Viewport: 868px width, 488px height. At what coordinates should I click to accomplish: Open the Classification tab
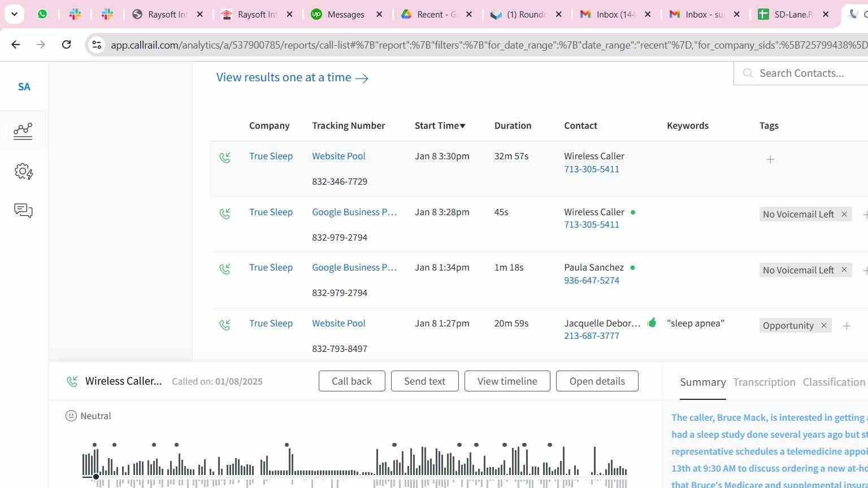(834, 382)
